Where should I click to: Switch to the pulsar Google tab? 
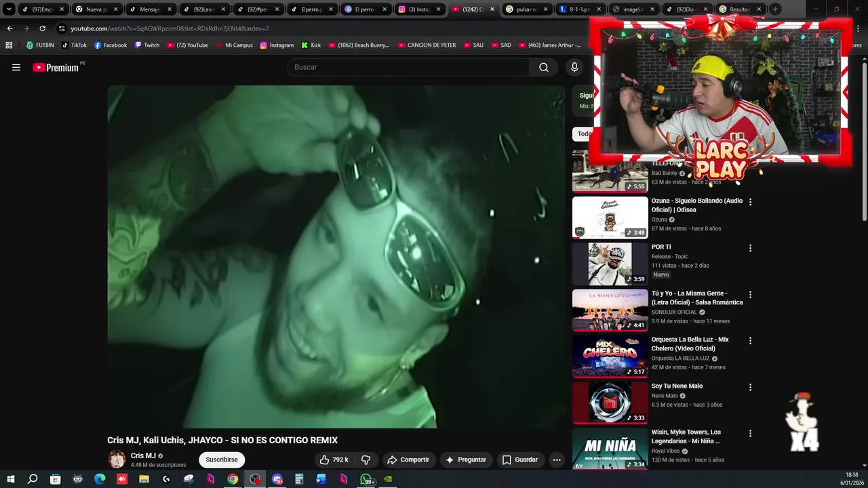[x=527, y=9]
